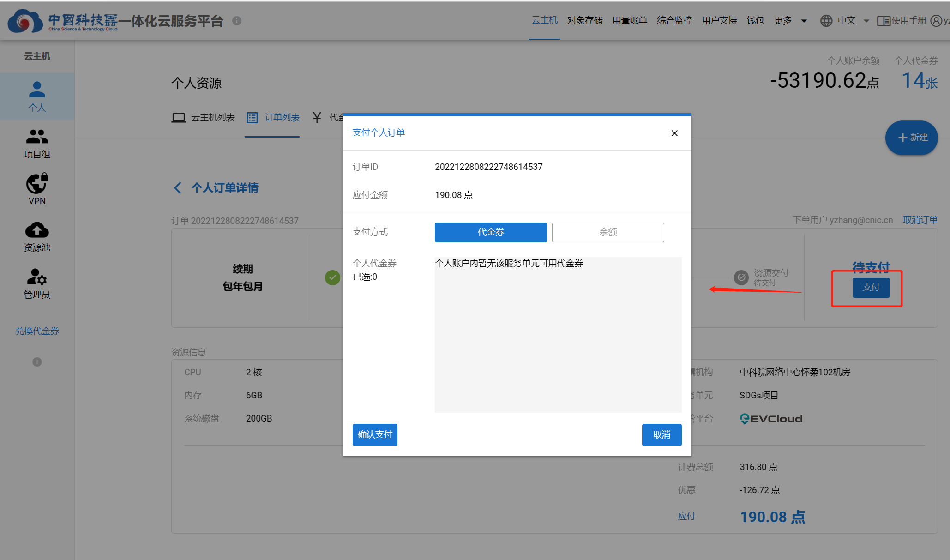Open the 云主机 top menu
950x560 pixels.
point(545,20)
